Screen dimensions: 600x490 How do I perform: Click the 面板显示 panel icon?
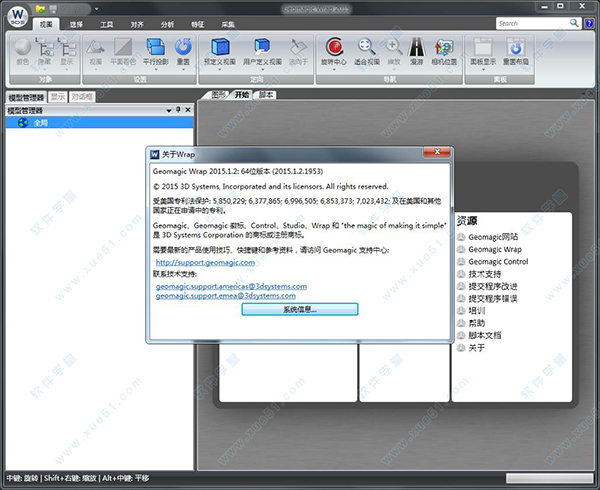[x=483, y=47]
